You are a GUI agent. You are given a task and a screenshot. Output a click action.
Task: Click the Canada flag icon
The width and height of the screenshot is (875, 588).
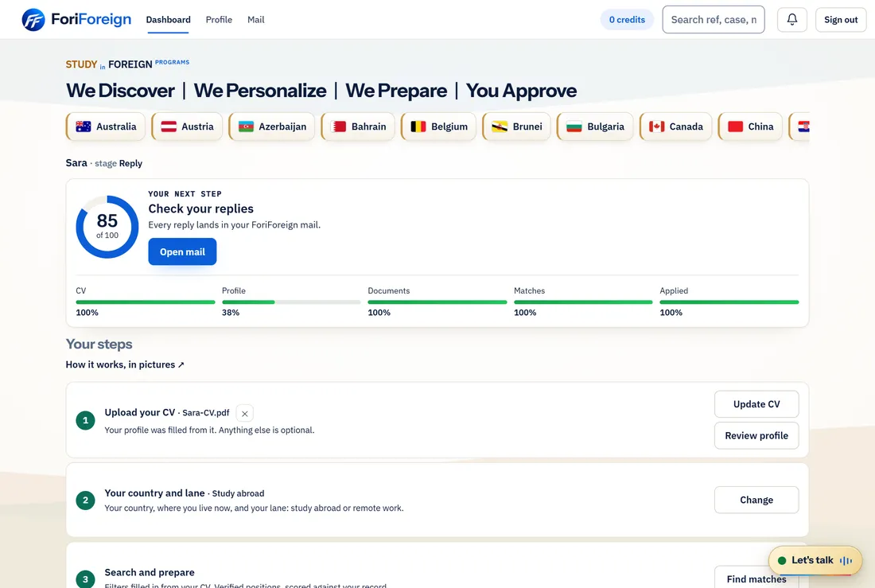pos(657,127)
